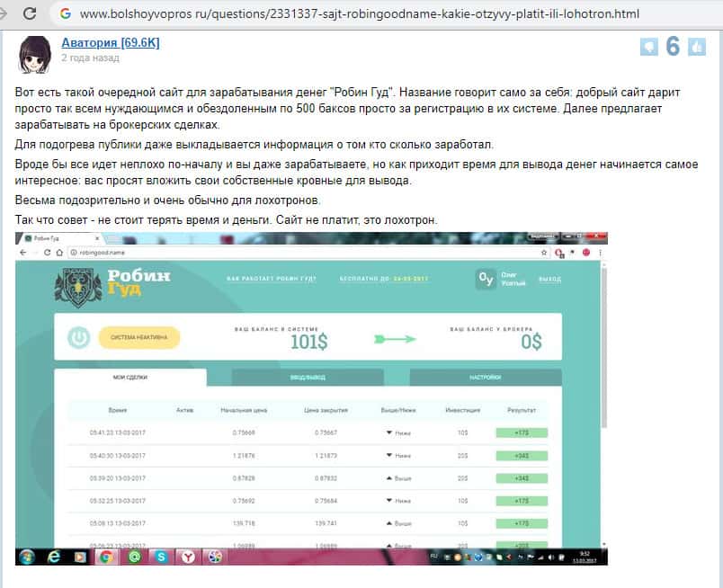The width and height of the screenshot is (723, 588).
Task: Click the thumbs-down dislike icon
Action: tap(647, 48)
